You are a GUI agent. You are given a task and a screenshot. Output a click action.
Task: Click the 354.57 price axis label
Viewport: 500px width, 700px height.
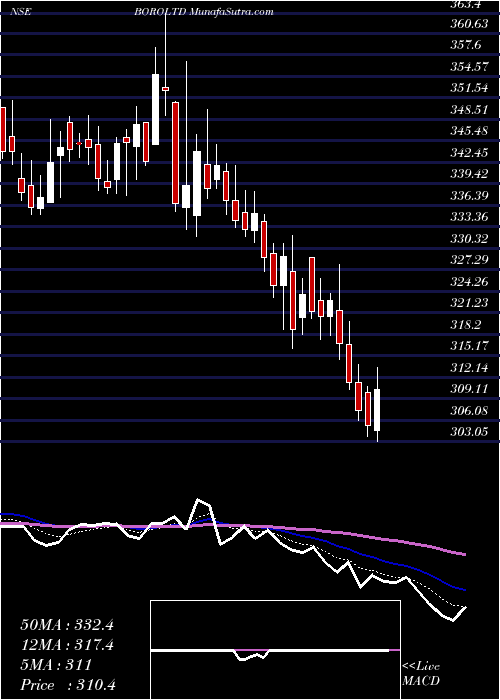[469, 67]
